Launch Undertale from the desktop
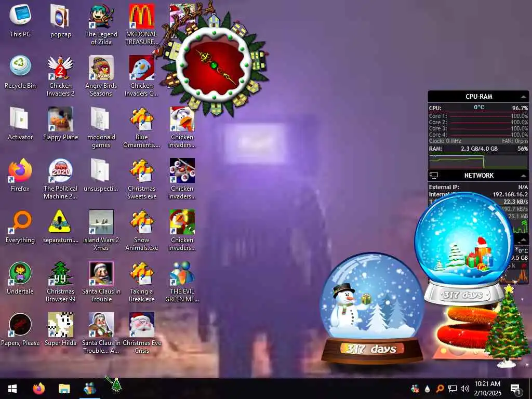This screenshot has width=532, height=399. click(20, 277)
